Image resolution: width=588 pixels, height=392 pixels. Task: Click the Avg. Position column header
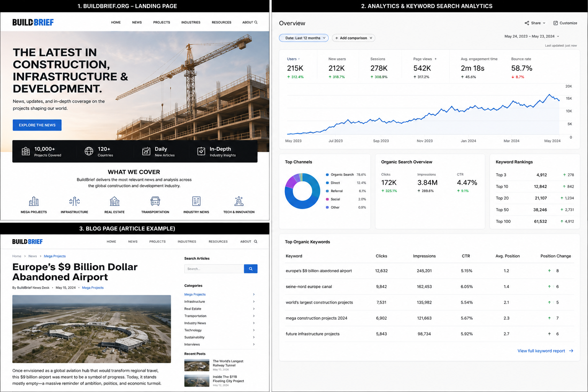pyautogui.click(x=508, y=256)
